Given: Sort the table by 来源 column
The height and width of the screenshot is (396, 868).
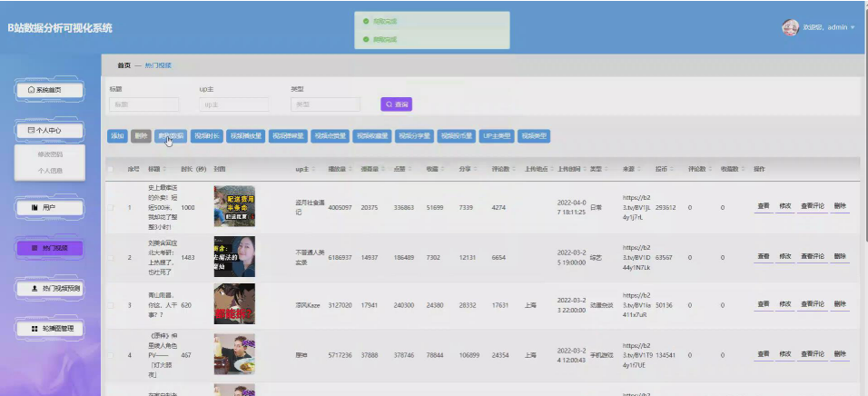Looking at the screenshot, I should click(x=638, y=169).
